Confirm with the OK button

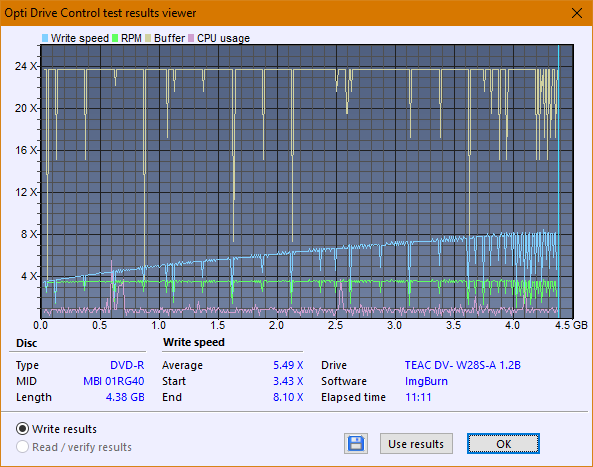coord(503,444)
